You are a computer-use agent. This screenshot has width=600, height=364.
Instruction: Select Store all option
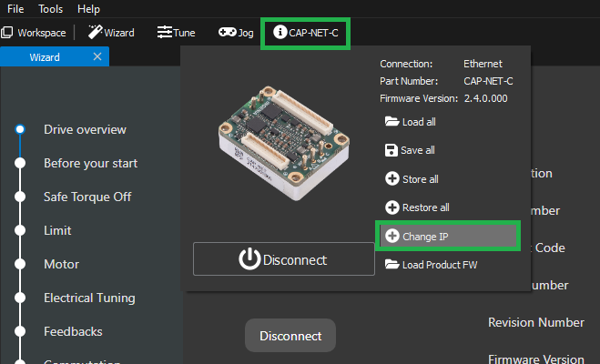412,179
